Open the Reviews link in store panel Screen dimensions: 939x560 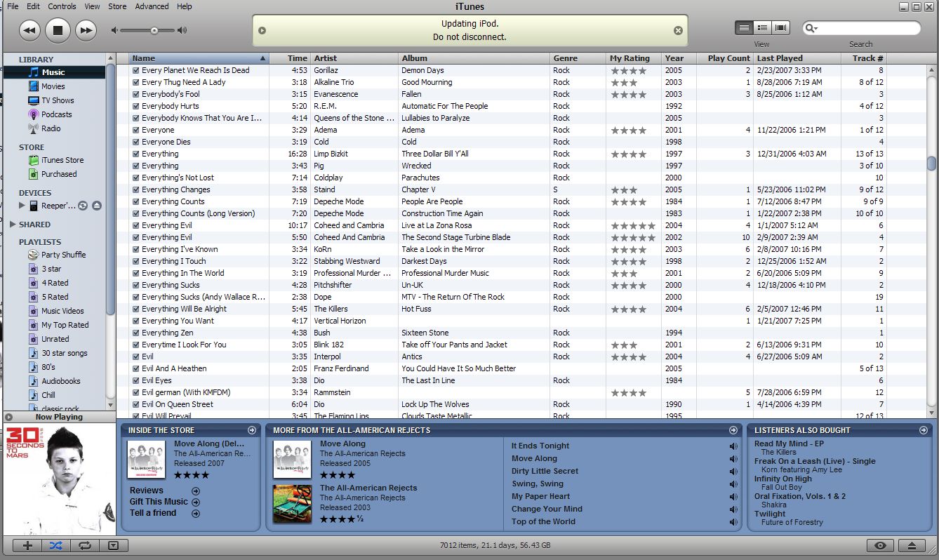tap(147, 491)
